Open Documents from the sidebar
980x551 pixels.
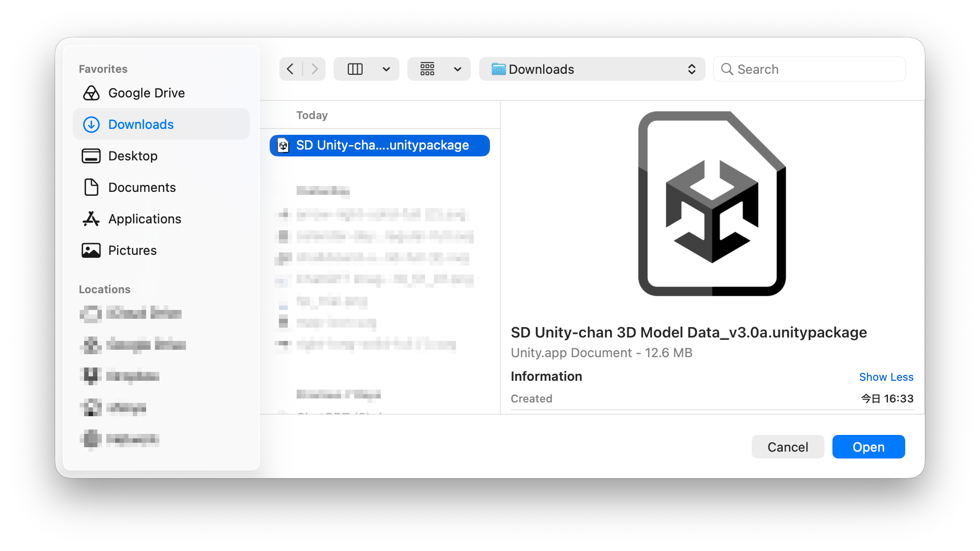tap(161, 187)
